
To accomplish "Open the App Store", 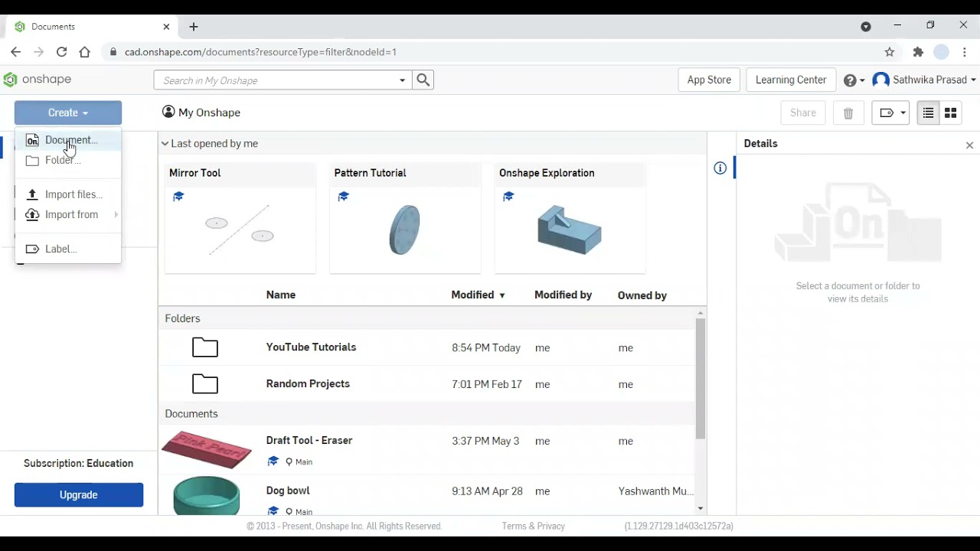I will 709,80.
